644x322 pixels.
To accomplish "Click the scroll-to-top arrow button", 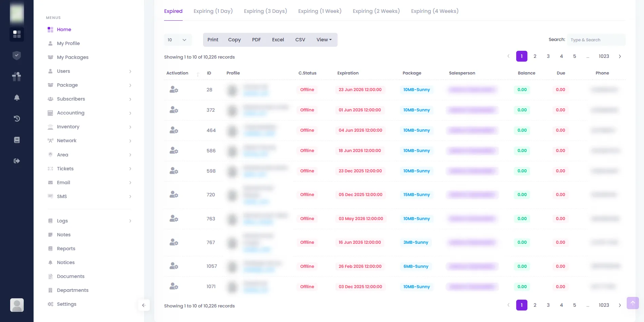I will [x=633, y=303].
